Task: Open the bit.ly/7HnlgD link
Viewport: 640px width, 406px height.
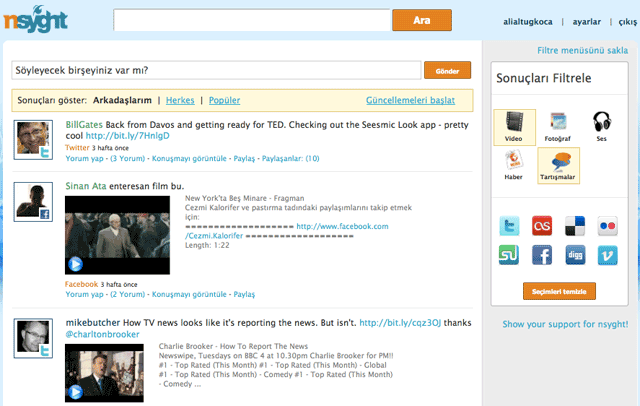Action: point(127,136)
